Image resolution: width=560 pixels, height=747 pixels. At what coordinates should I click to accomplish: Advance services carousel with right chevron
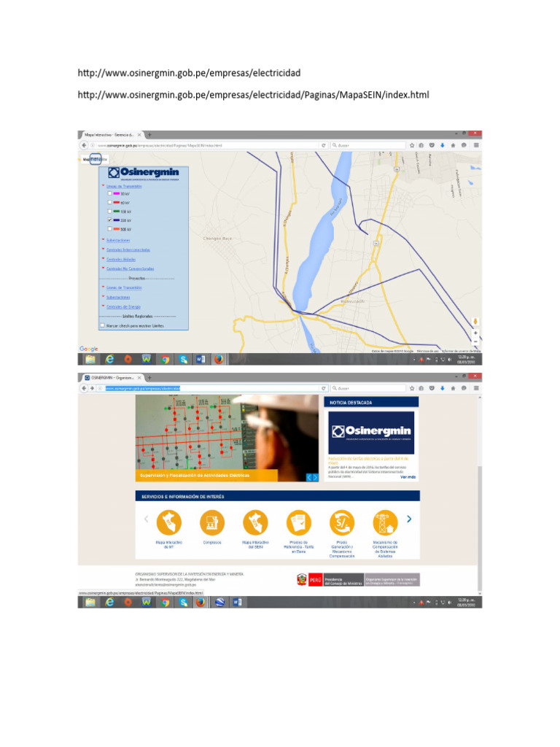(409, 519)
